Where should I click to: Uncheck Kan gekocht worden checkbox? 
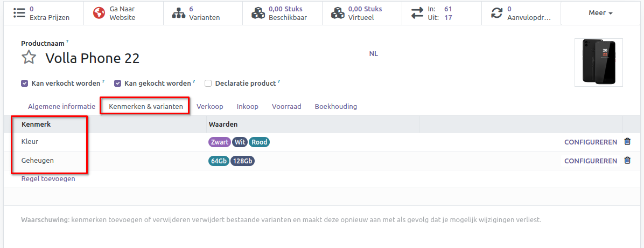pyautogui.click(x=117, y=84)
